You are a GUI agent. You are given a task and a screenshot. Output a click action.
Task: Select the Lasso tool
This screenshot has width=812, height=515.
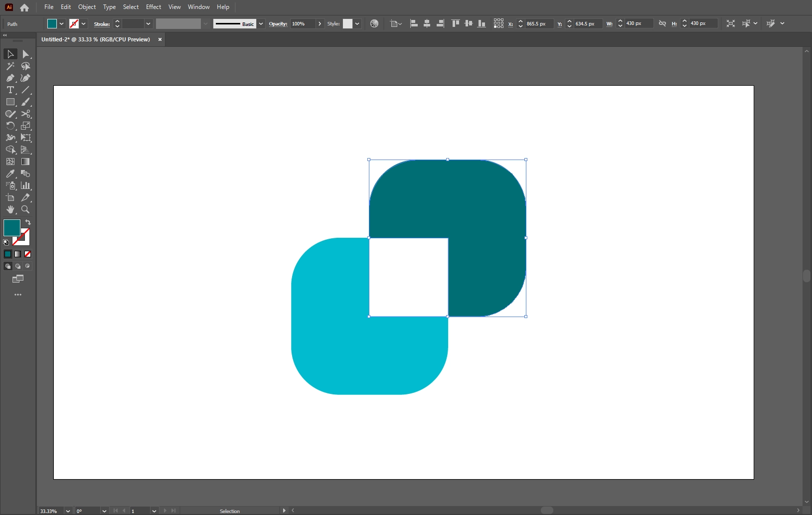coord(26,66)
